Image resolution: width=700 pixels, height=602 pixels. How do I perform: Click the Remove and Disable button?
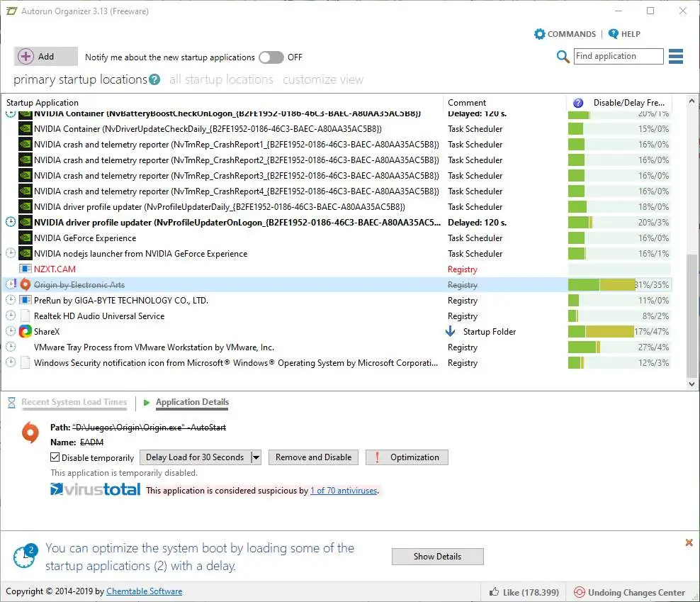[313, 457]
